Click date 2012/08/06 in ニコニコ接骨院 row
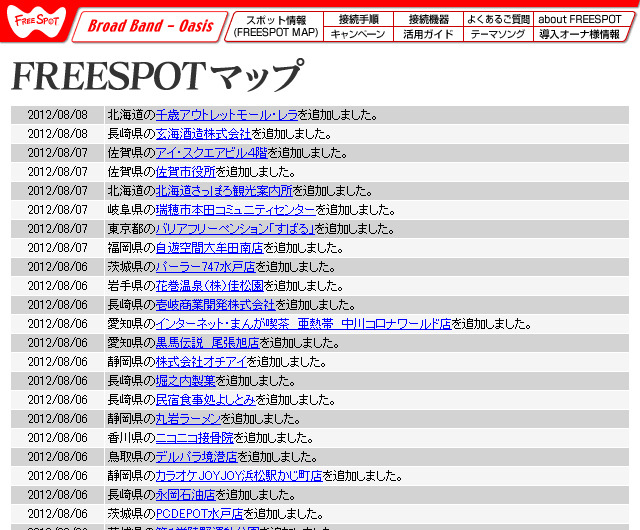Image resolution: width=640 pixels, height=530 pixels. [x=58, y=437]
